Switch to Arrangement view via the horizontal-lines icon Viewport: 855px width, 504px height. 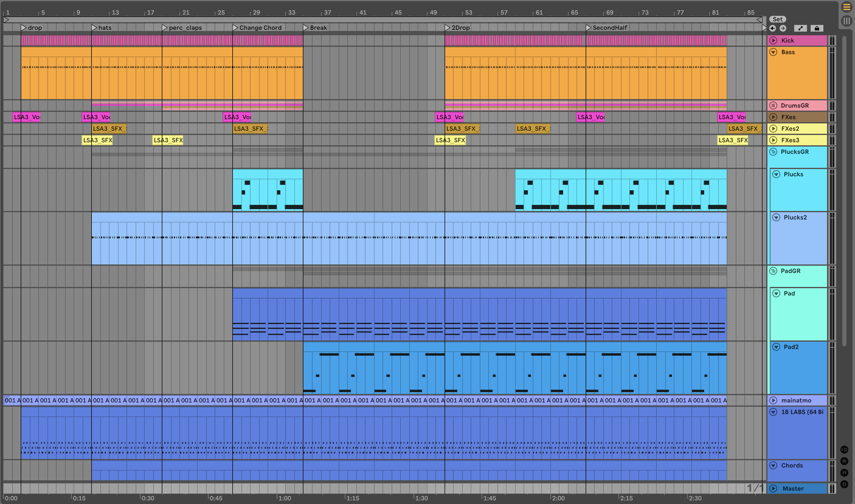point(846,7)
